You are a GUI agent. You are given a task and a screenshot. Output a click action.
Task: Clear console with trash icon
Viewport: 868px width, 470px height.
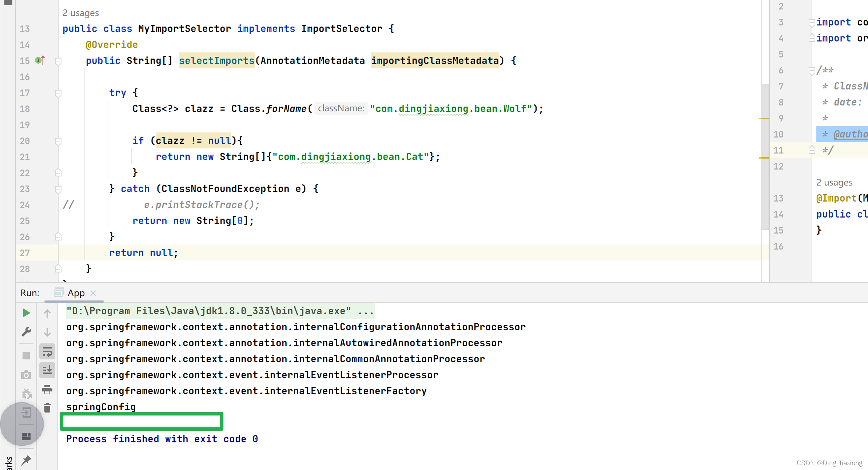47,408
